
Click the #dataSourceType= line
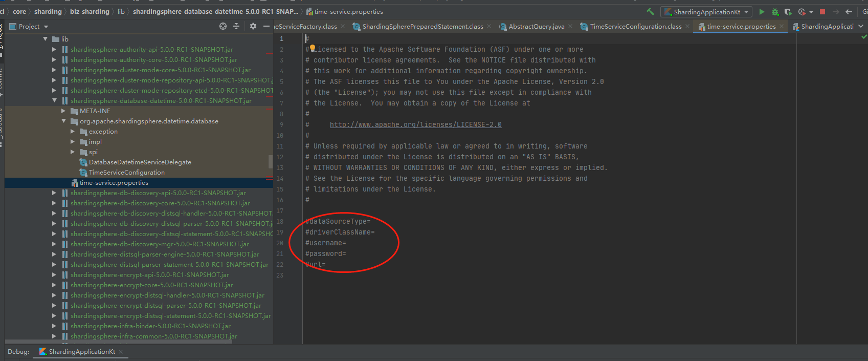(x=338, y=221)
